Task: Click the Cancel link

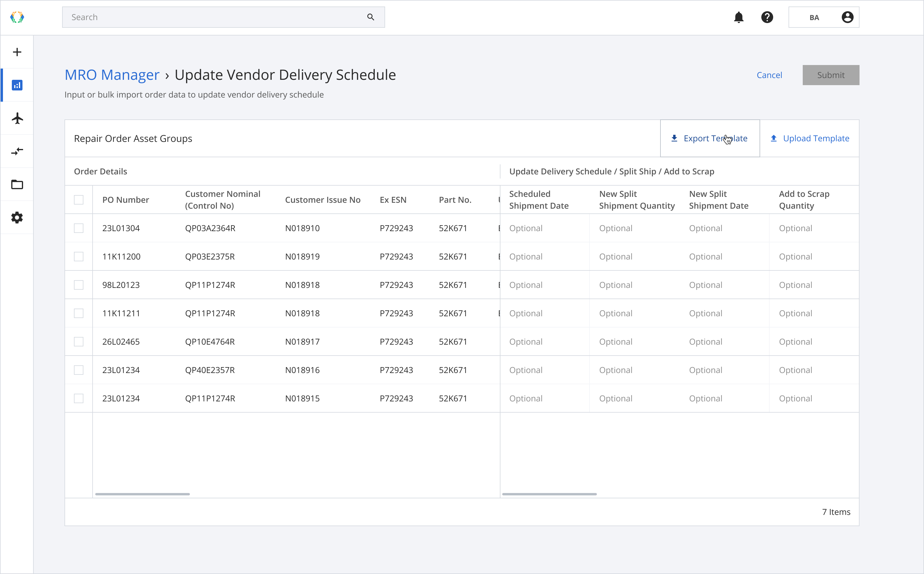Action: point(769,75)
